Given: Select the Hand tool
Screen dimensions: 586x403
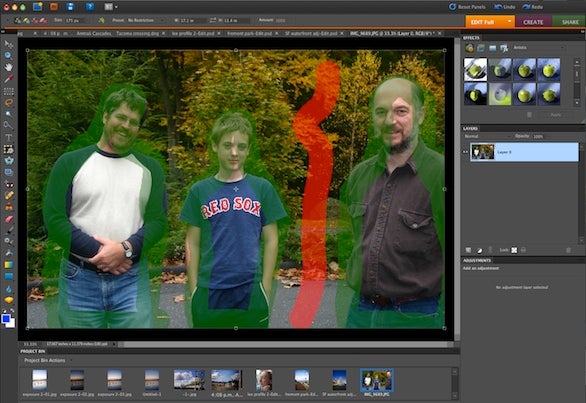Looking at the screenshot, I should pyautogui.click(x=8, y=67).
